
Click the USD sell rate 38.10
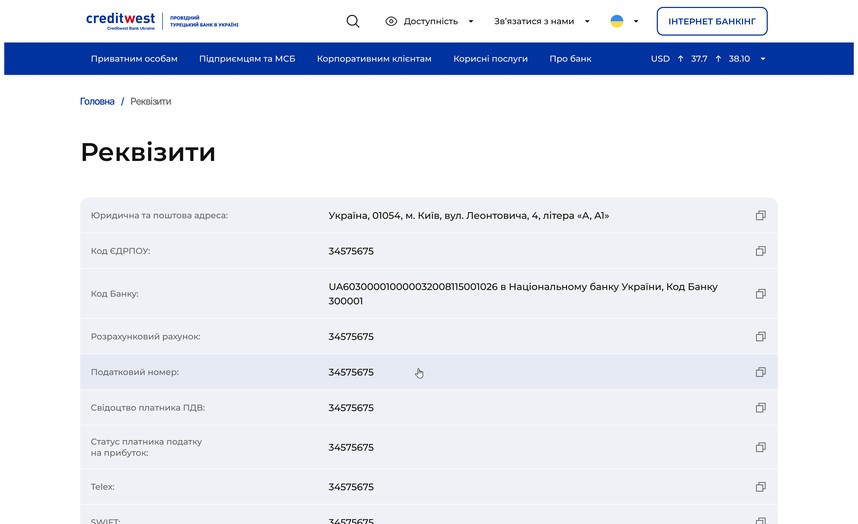point(739,59)
